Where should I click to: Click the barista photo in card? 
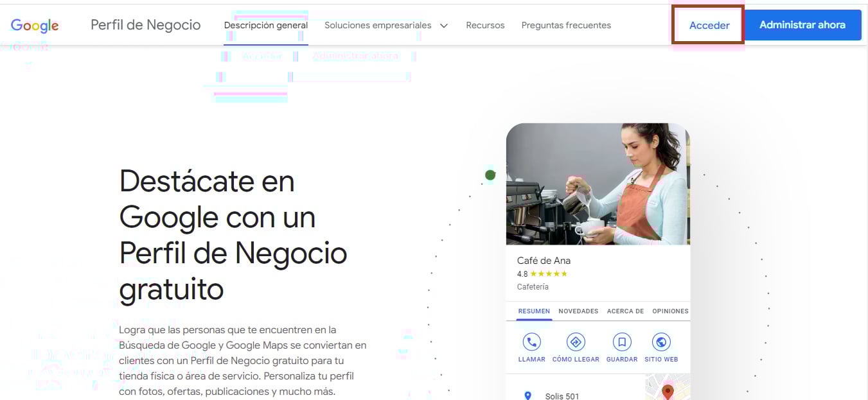pos(598,184)
